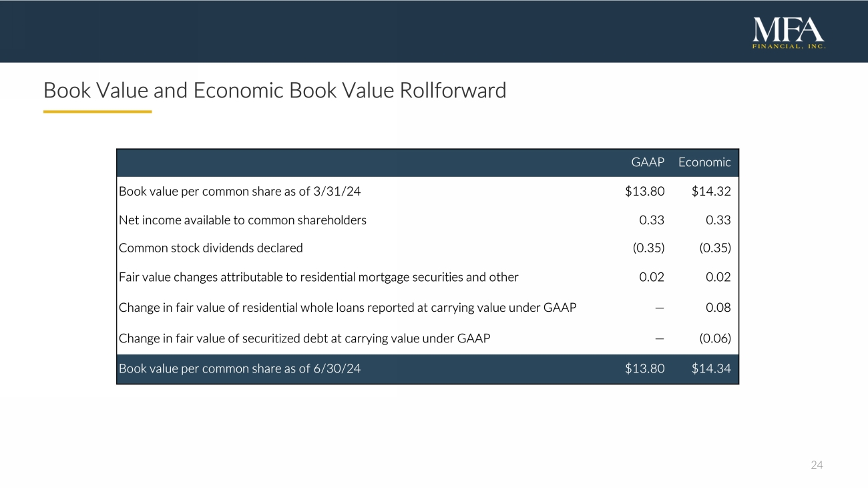Click the page number 24
The image size is (868, 488).
tap(817, 465)
